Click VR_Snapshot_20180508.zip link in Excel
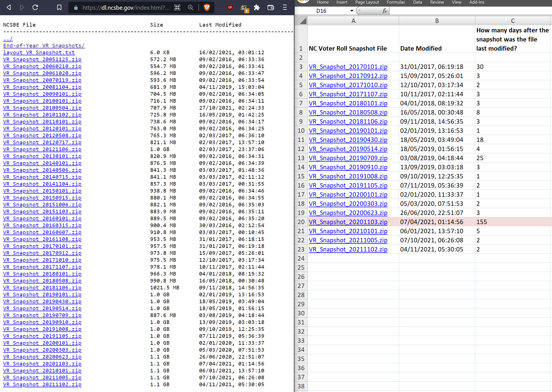 348,112
